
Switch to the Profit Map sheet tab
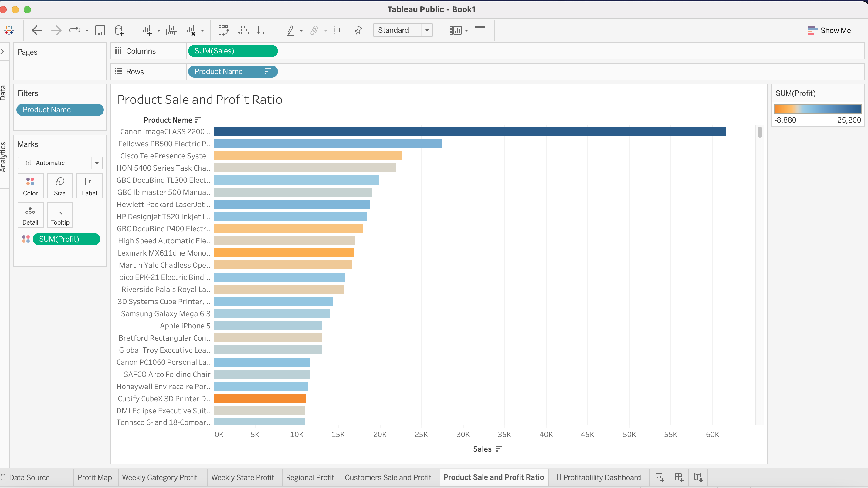coord(95,477)
